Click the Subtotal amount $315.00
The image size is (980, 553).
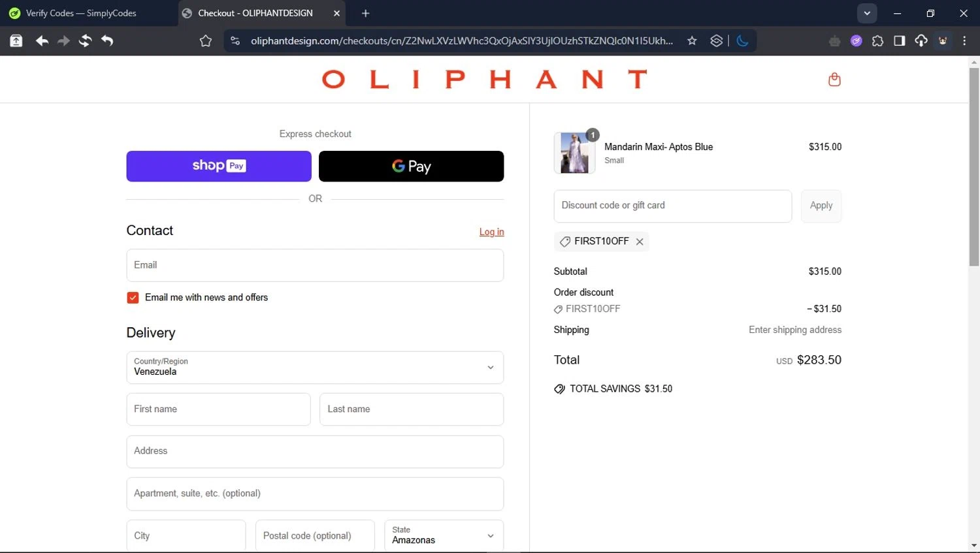point(825,271)
